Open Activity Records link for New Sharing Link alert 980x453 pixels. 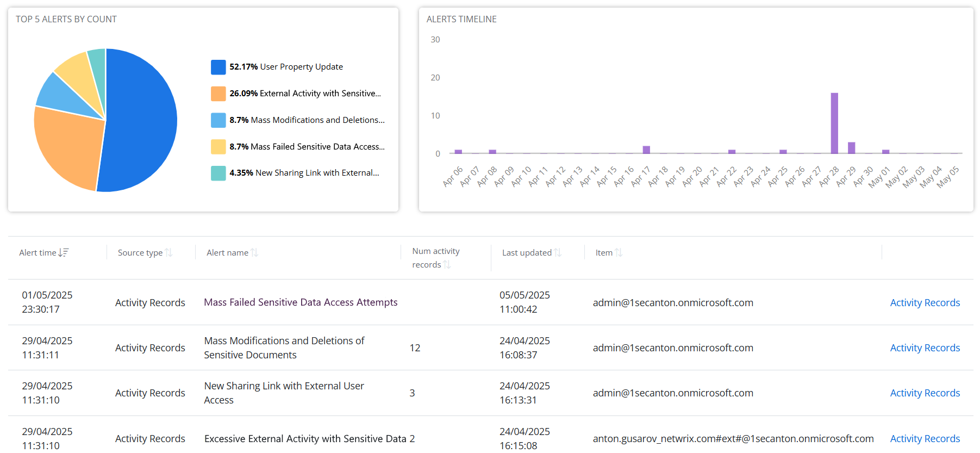click(925, 393)
